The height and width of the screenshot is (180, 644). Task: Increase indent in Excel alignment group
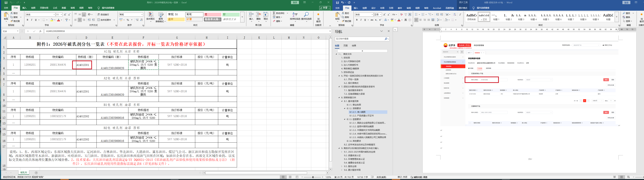93,20
